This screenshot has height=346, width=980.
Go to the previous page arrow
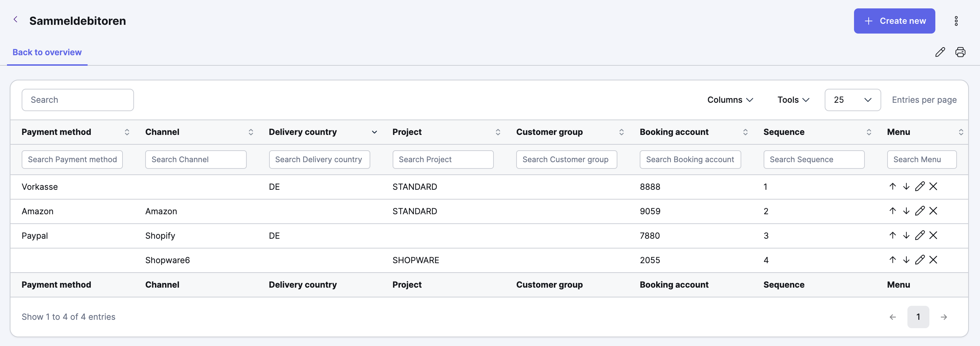tap(892, 317)
